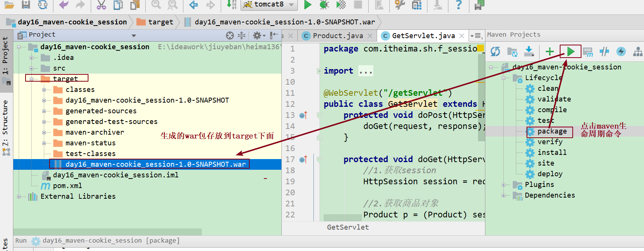The width and height of the screenshot is (644, 251).
Task: Collapse all in Project panel
Action: point(242,35)
